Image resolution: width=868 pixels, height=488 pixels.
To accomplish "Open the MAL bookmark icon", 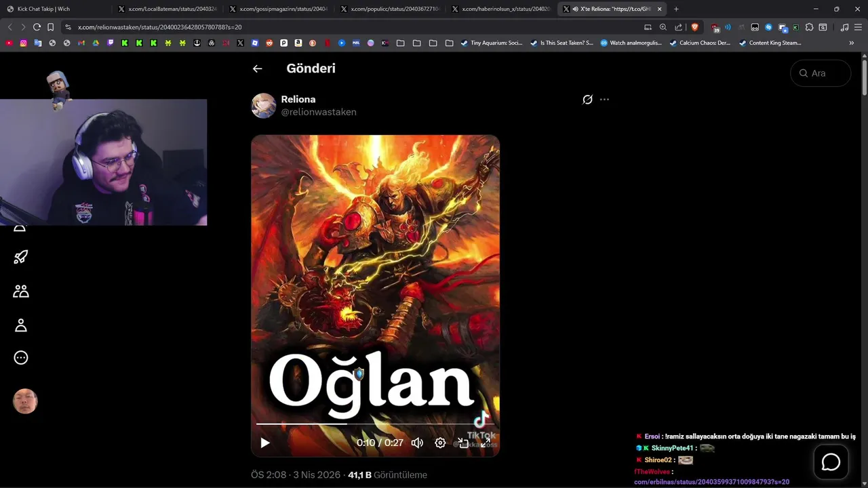I will [356, 43].
